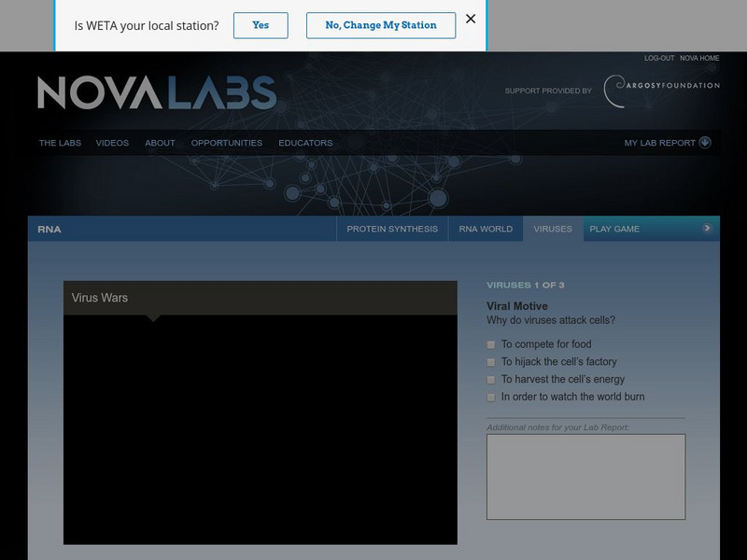Dismiss the station banner with the × icon
This screenshot has height=560, width=747.
pyautogui.click(x=471, y=19)
